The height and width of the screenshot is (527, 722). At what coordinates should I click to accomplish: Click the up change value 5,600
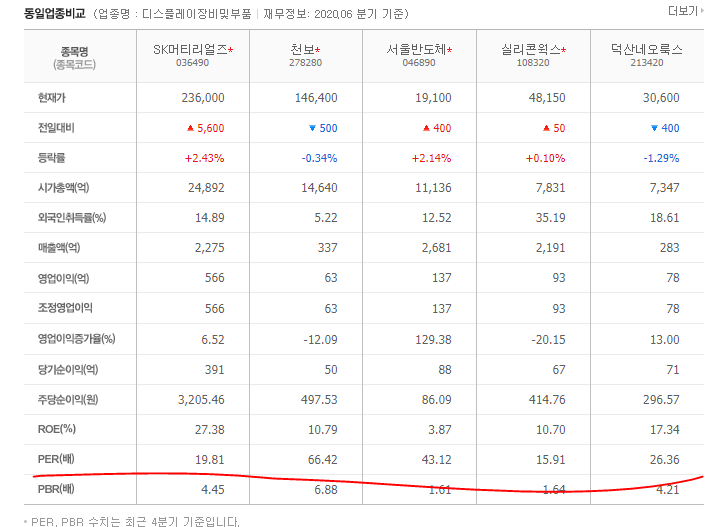pyautogui.click(x=210, y=128)
